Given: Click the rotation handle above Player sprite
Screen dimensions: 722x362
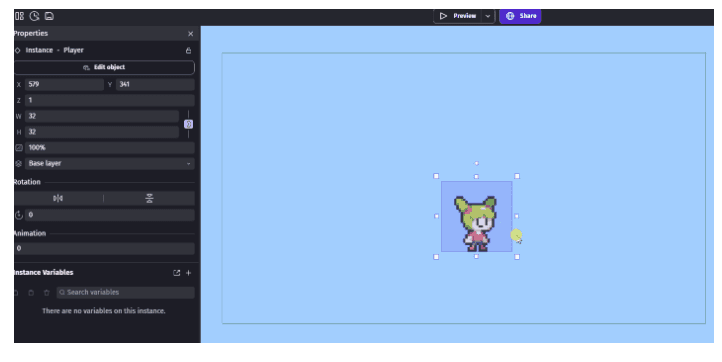Looking at the screenshot, I should pyautogui.click(x=477, y=163).
